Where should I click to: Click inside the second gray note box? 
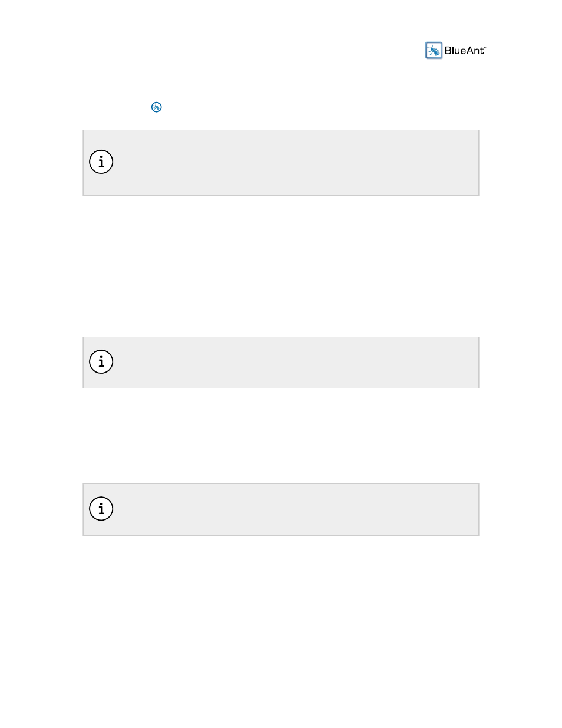(x=281, y=363)
